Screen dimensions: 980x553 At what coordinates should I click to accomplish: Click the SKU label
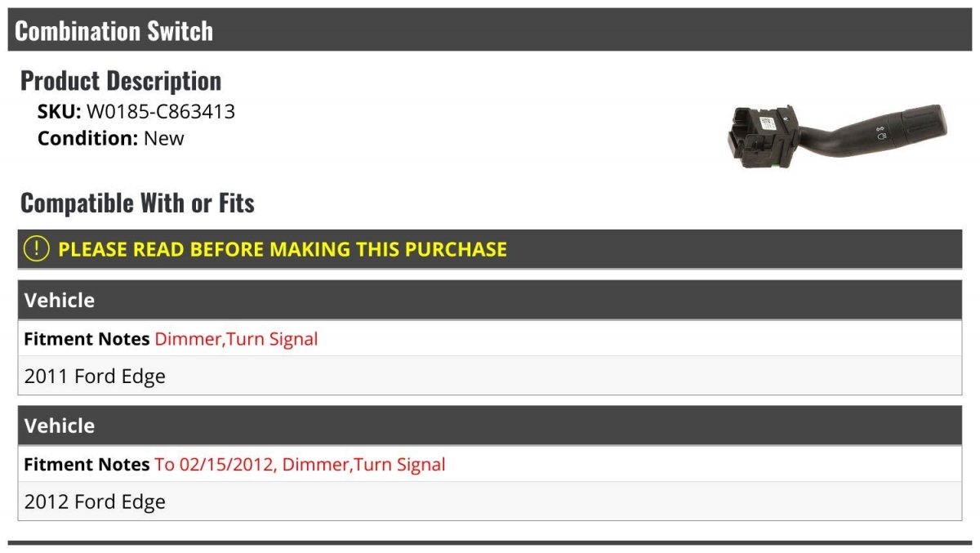pyautogui.click(x=60, y=112)
